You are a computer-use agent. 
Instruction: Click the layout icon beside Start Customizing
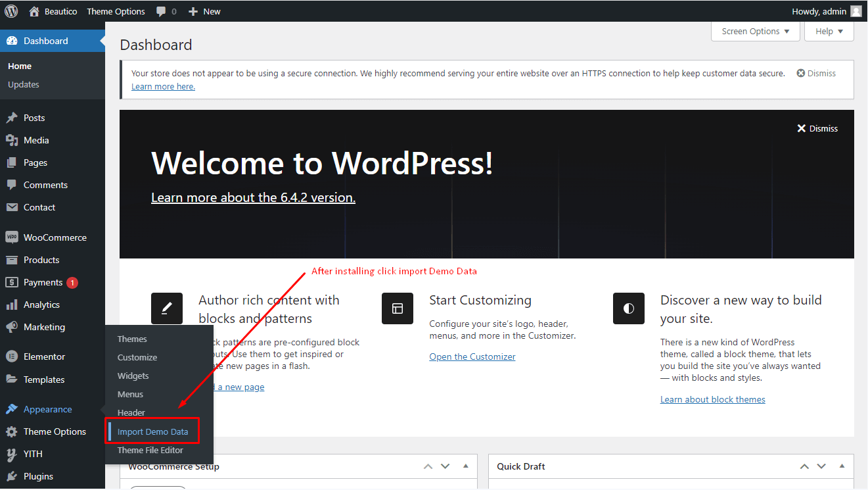pyautogui.click(x=398, y=308)
